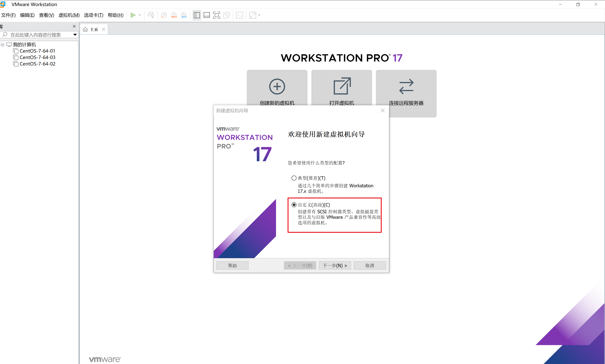Power on the virtual machine
Viewport: 605px width, 364px height.
click(x=134, y=15)
